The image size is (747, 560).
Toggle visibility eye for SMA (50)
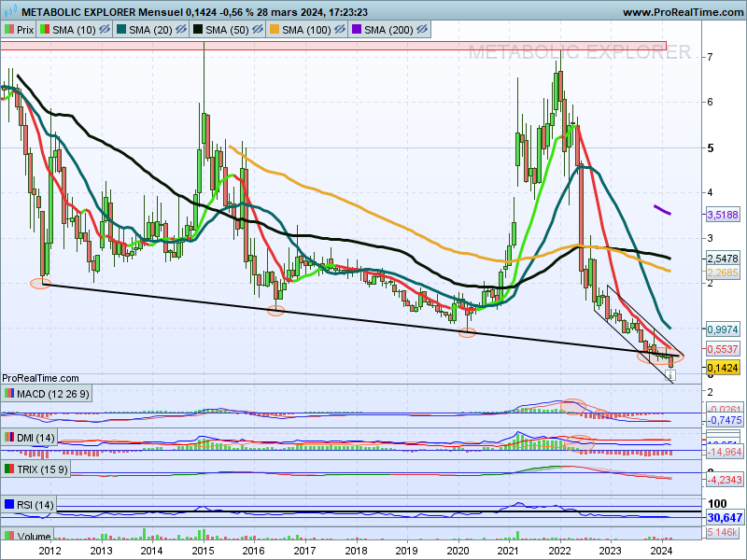pyautogui.click(x=258, y=30)
